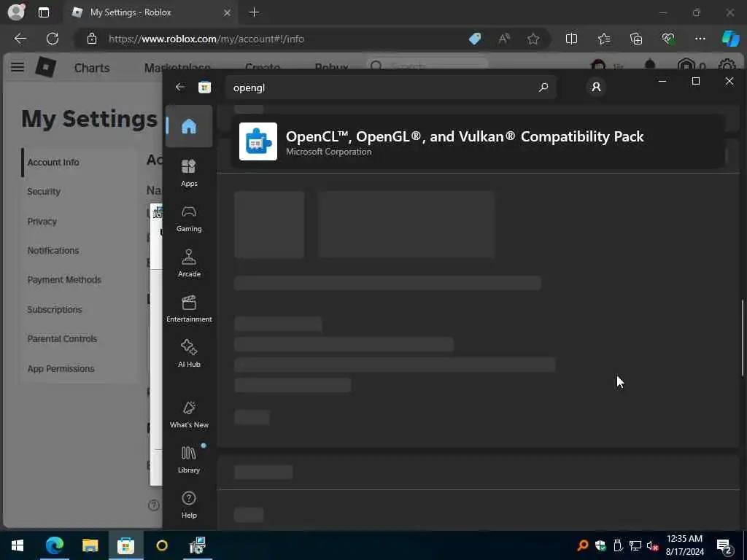Click the Store back arrow
The image size is (747, 560).
click(179, 87)
